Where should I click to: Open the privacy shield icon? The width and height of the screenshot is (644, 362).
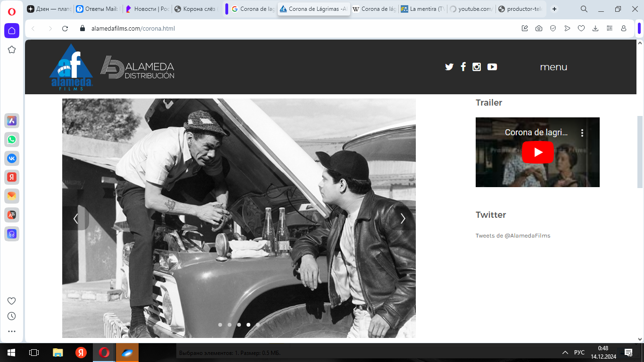(x=553, y=28)
